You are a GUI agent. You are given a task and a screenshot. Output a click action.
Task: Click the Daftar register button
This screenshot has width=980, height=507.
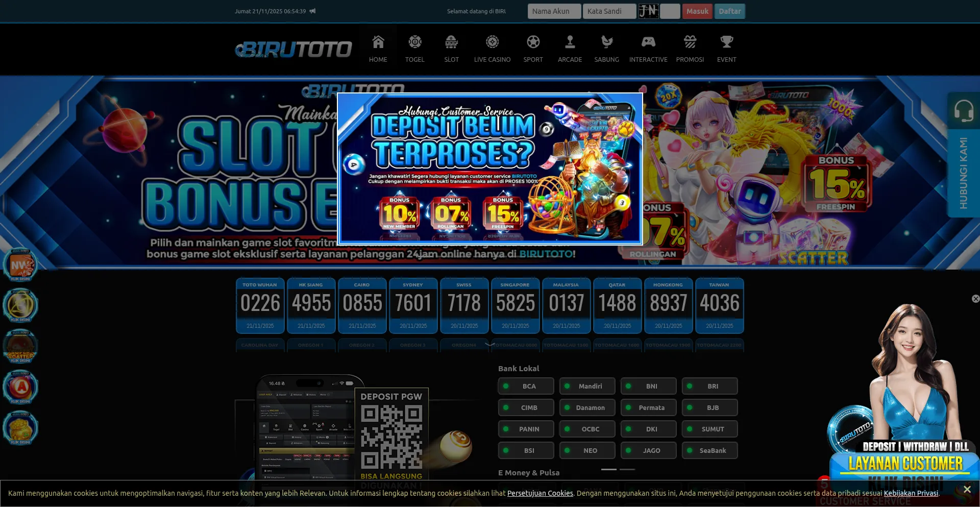(729, 11)
